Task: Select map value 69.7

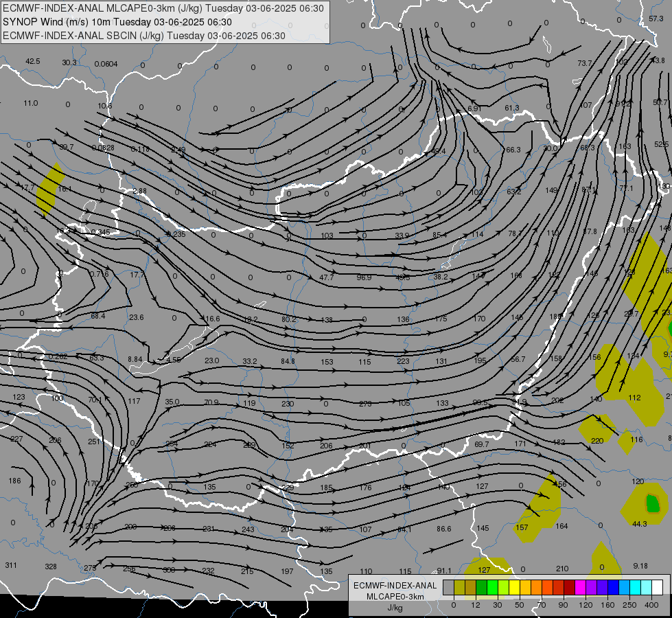Action: click(x=482, y=444)
